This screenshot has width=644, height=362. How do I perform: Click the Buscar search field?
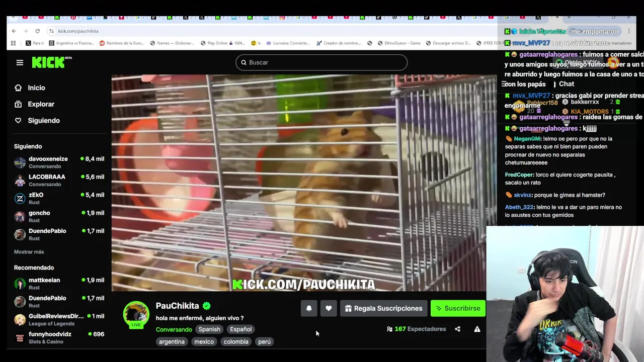(321, 62)
